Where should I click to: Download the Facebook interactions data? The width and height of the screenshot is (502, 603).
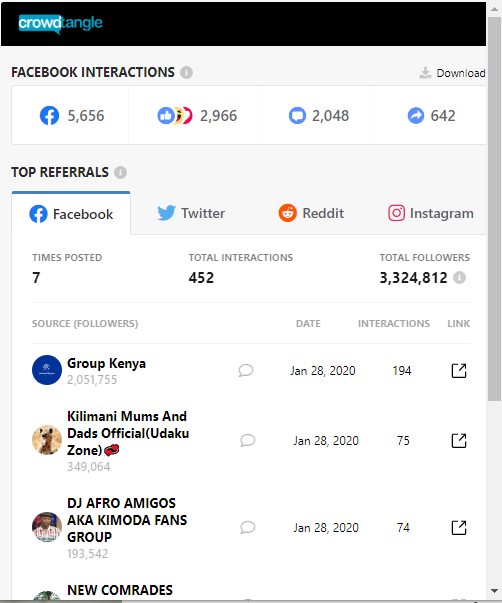(452, 73)
